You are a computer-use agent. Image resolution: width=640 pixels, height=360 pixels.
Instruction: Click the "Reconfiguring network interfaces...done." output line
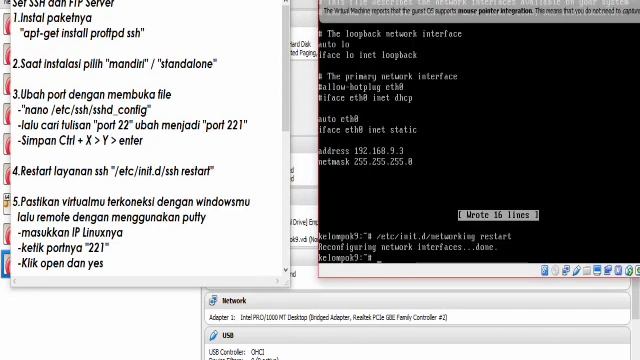click(x=408, y=247)
